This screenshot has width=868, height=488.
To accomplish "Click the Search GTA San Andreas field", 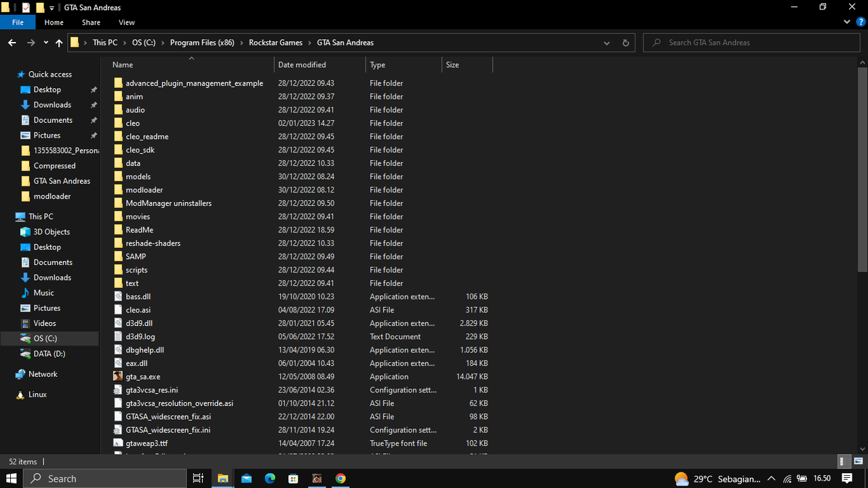I will click(x=753, y=43).
